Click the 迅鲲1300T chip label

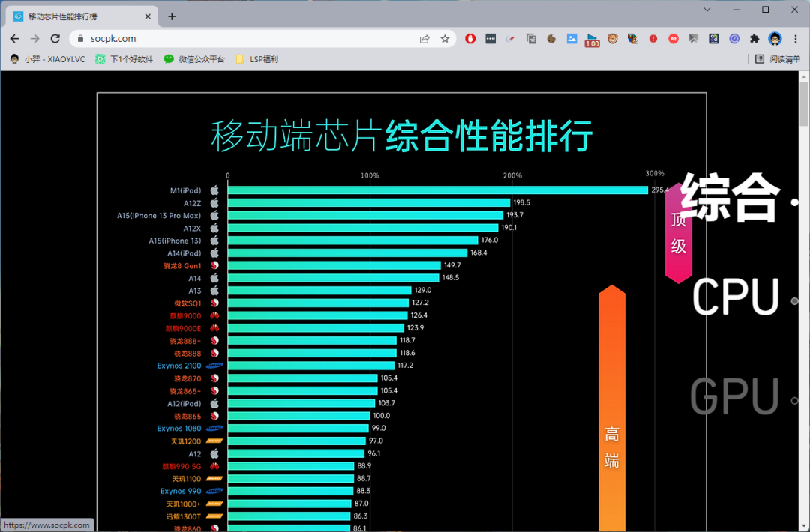(184, 516)
